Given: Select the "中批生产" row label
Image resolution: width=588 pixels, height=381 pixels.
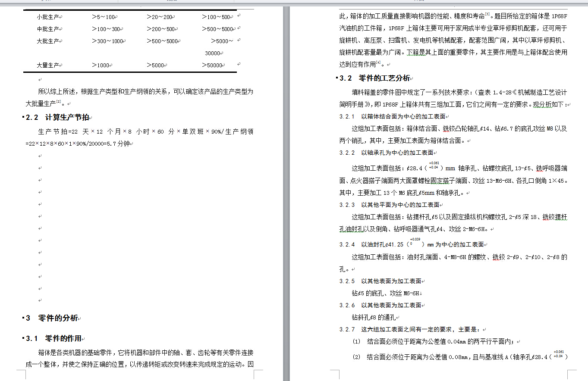Looking at the screenshot, I should coord(48,29).
